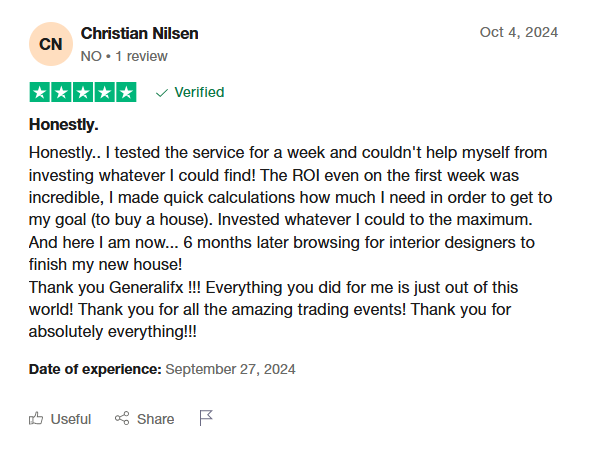Click the thumbs-up Useful icon
Image resolution: width=602 pixels, height=454 pixels.
pyautogui.click(x=36, y=418)
